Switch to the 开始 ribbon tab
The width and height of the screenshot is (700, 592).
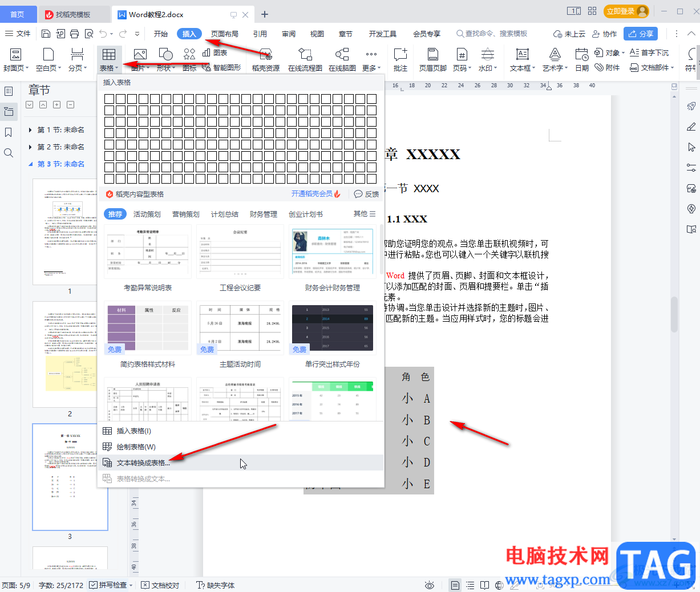(161, 34)
